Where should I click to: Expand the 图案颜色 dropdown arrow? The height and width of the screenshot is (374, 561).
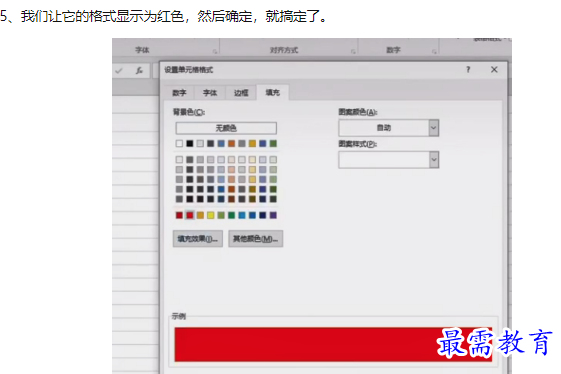434,128
